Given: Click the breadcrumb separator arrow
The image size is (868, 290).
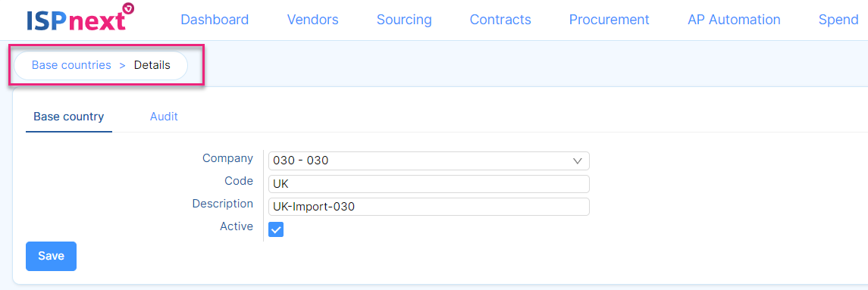Looking at the screenshot, I should (x=122, y=65).
